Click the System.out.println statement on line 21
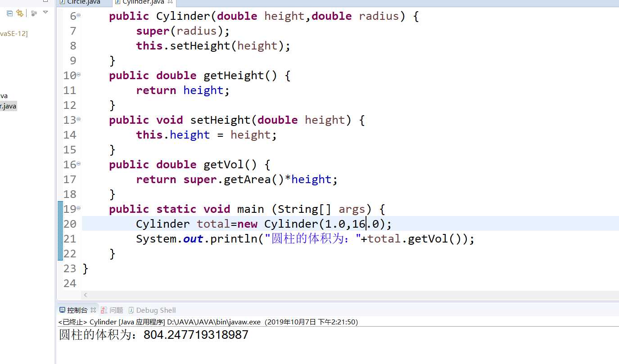This screenshot has width=619, height=364. [x=305, y=239]
